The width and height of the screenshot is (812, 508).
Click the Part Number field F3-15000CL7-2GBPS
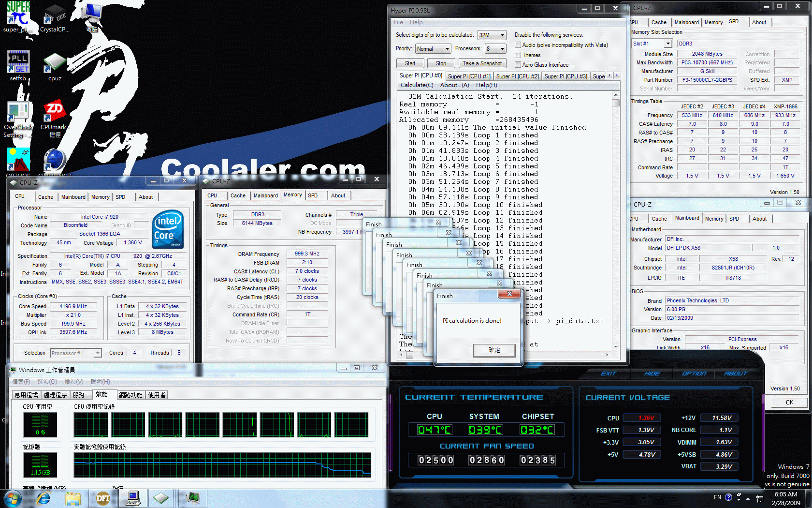coord(707,80)
